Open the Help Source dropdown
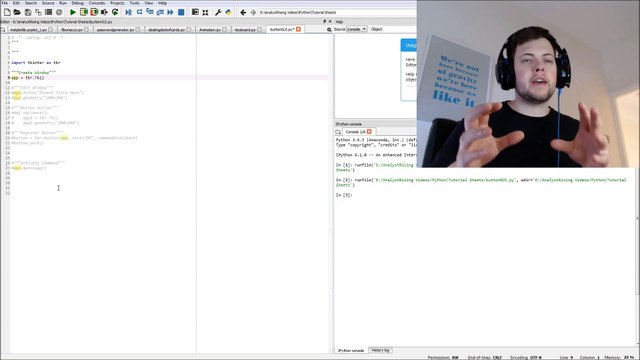 point(356,29)
